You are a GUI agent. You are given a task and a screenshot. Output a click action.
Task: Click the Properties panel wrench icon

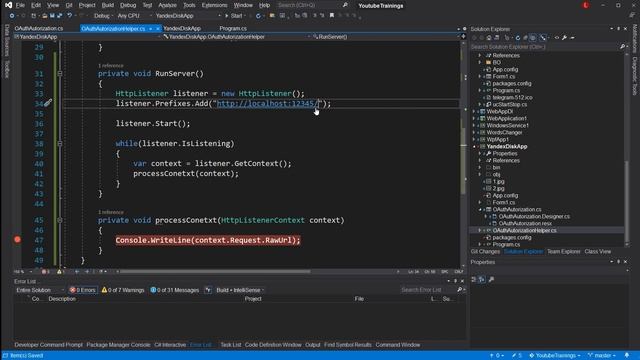[x=491, y=279]
